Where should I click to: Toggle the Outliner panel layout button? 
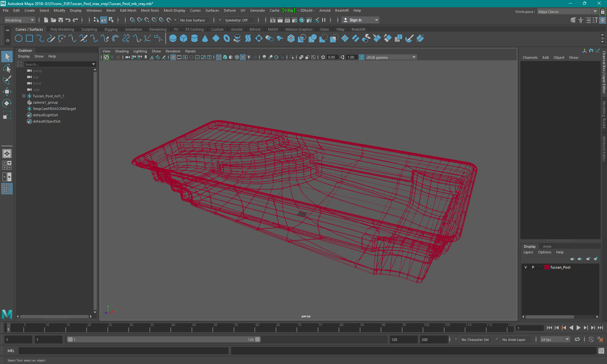tap(7, 189)
